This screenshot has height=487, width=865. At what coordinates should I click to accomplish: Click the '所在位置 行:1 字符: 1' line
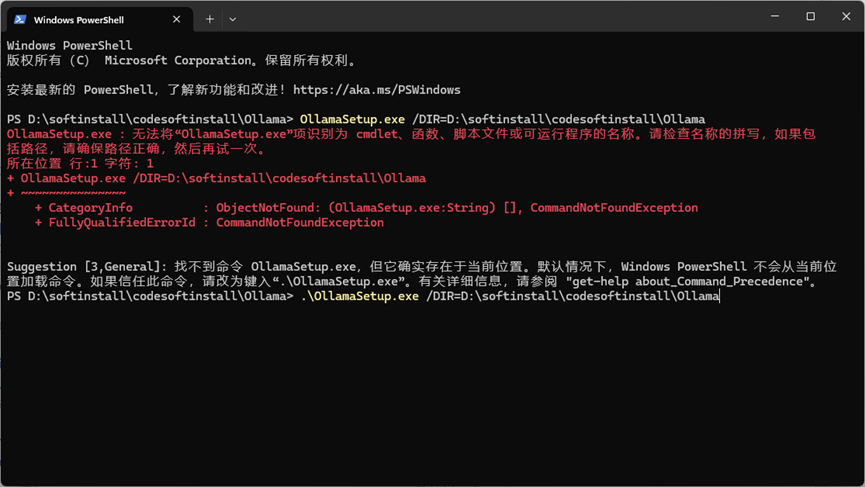tap(80, 164)
